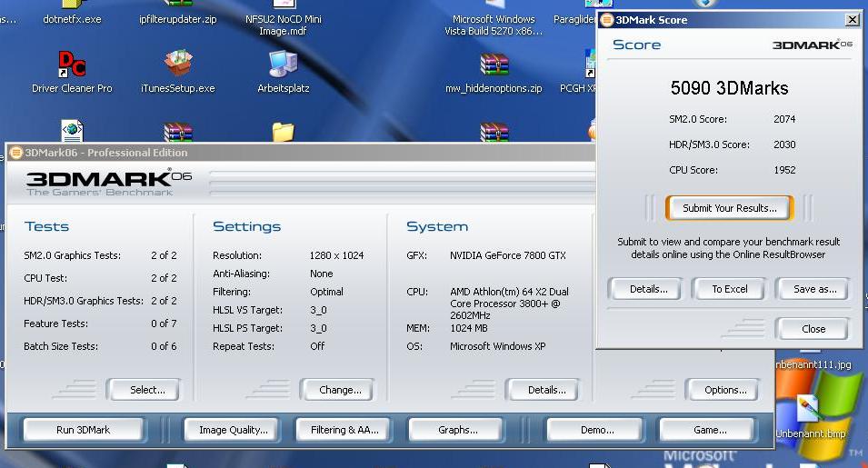The width and height of the screenshot is (868, 468).
Task: Click the HDR/SM3.0 Score value 2030
Action: click(784, 144)
